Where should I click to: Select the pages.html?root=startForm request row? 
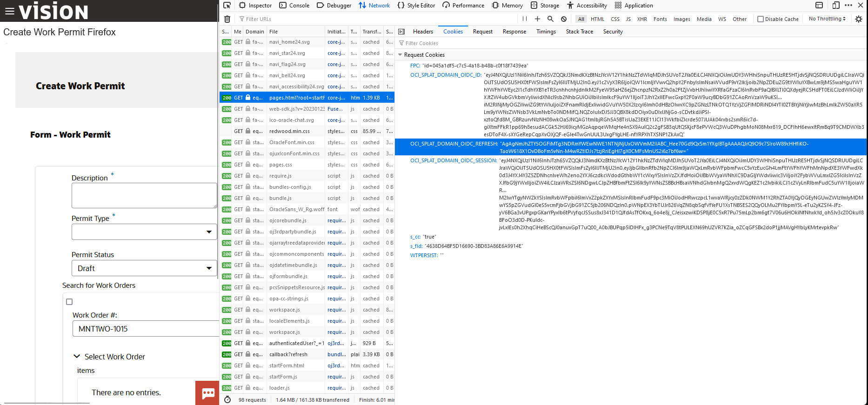pyautogui.click(x=307, y=98)
